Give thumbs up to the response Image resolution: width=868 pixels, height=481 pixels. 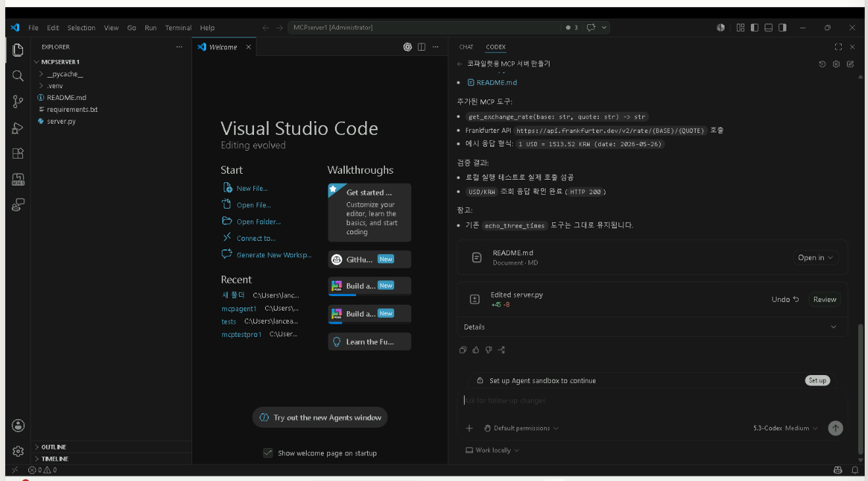point(476,350)
